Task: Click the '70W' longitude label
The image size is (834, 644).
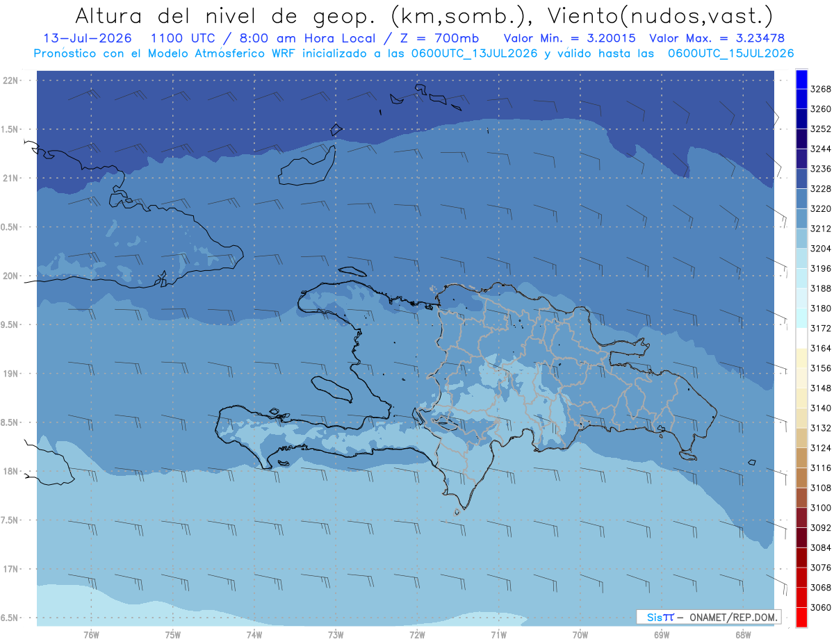Action: coord(580,635)
